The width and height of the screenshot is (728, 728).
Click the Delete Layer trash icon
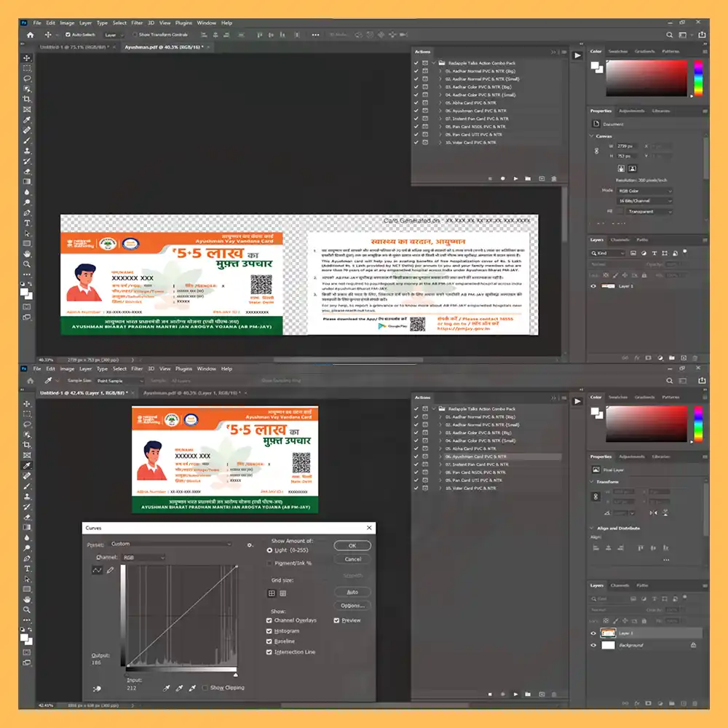point(695,703)
